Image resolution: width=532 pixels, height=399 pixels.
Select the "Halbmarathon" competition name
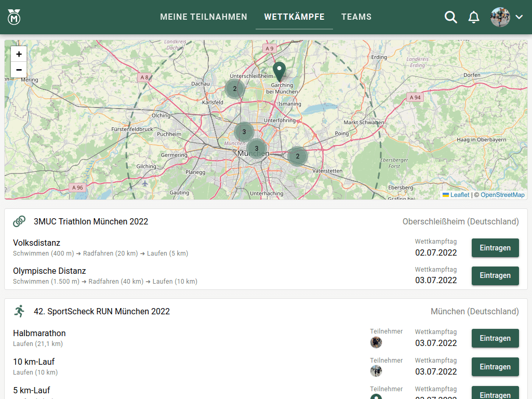click(x=39, y=333)
